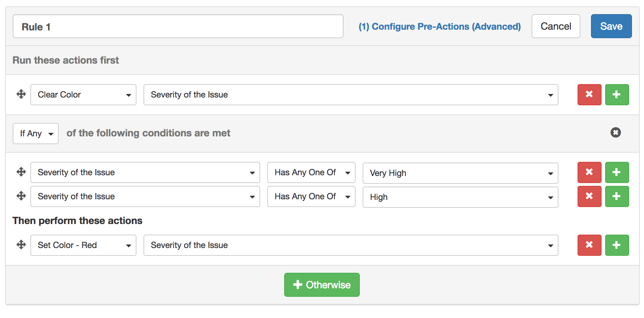Expand the High value dropdown

point(460,197)
